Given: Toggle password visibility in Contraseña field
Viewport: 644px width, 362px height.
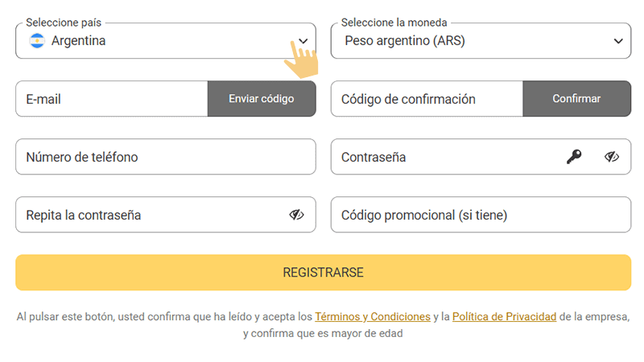Looking at the screenshot, I should click(x=612, y=157).
